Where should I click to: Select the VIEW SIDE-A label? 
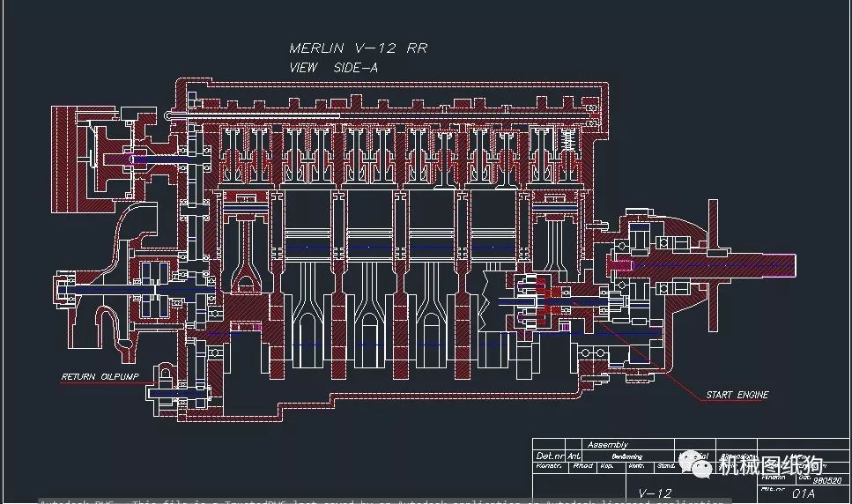coord(334,68)
